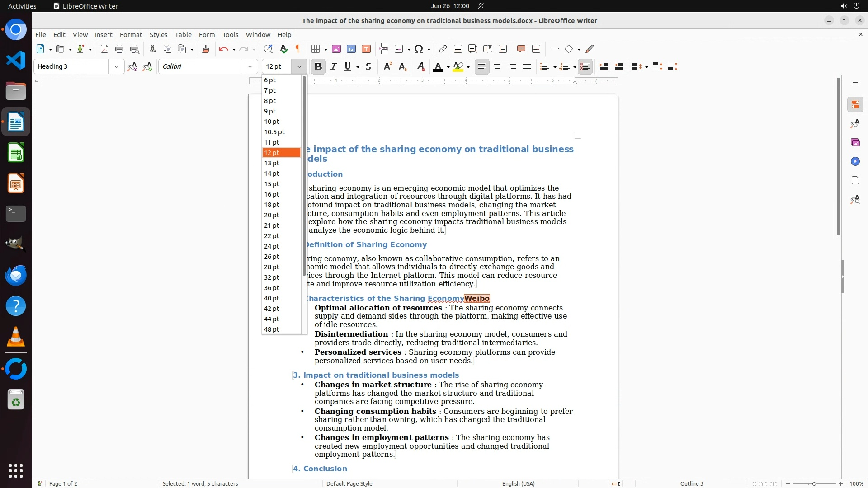Click the Print icon in toolbar

[119, 49]
